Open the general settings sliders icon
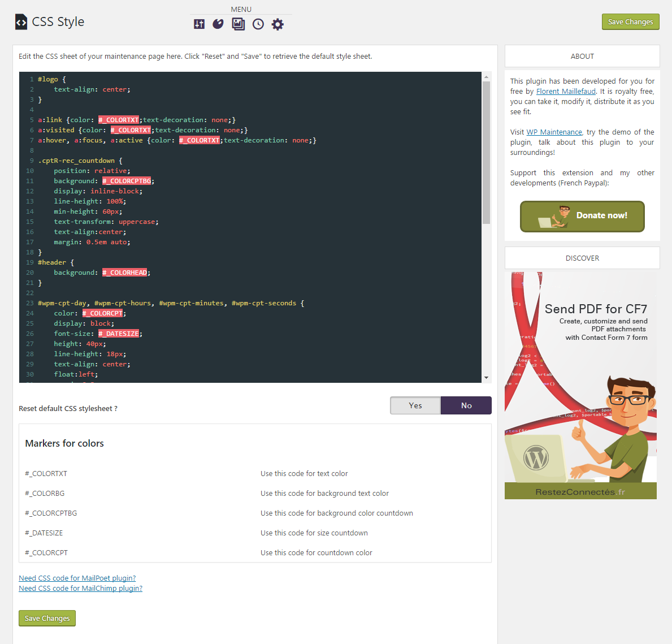The height and width of the screenshot is (644, 672). coord(199,24)
